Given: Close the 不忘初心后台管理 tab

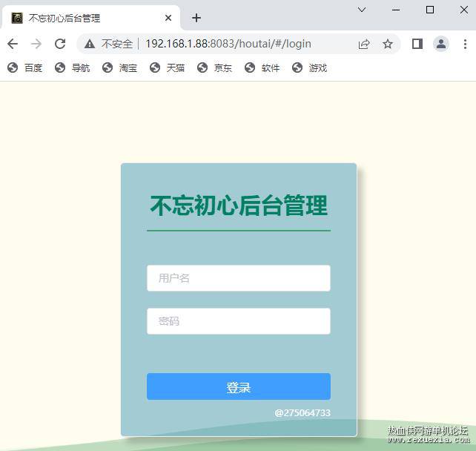Looking at the screenshot, I should tap(168, 18).
